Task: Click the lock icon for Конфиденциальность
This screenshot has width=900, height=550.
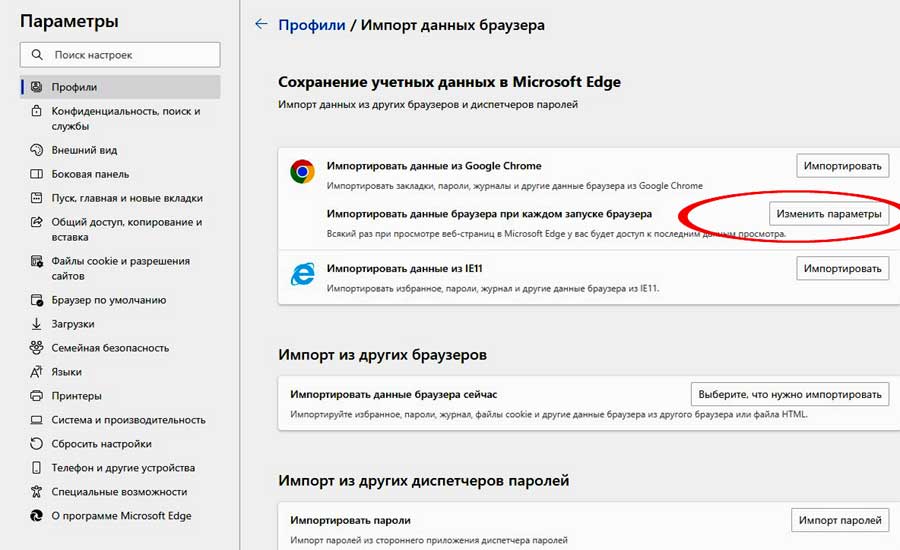Action: pos(36,111)
